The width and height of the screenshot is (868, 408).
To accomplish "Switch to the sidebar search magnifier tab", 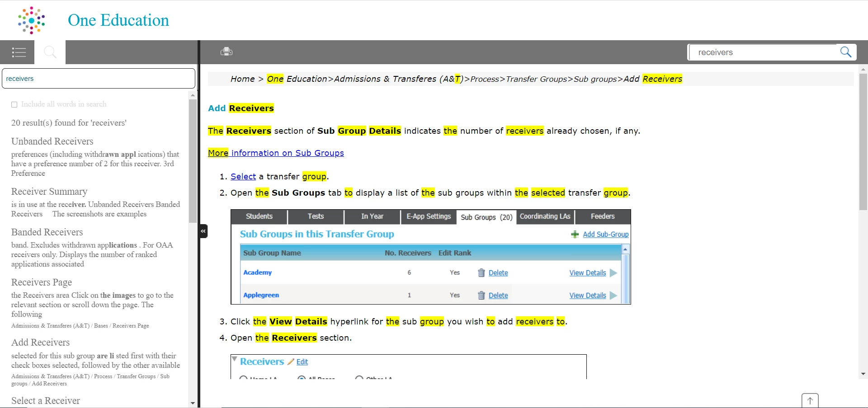I will (x=50, y=52).
